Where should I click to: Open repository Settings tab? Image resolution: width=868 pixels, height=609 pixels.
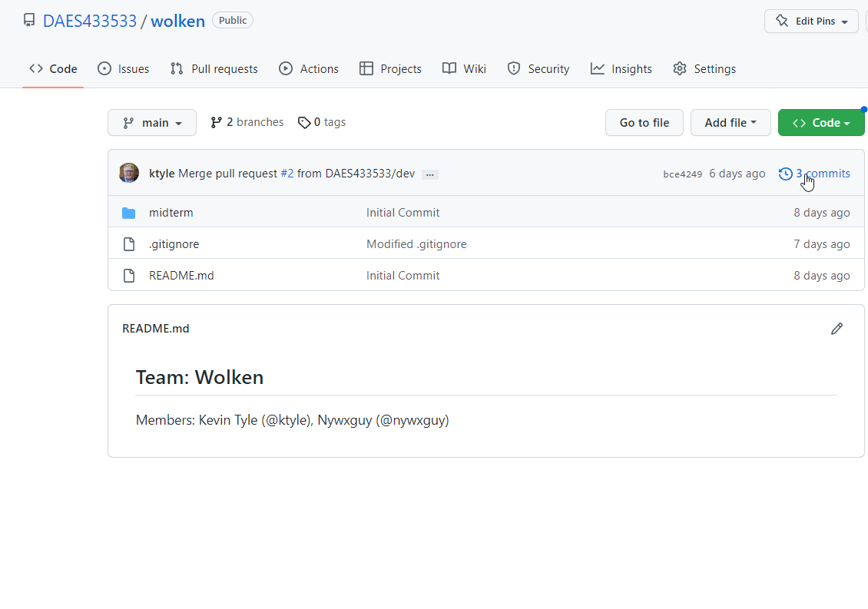tap(704, 69)
